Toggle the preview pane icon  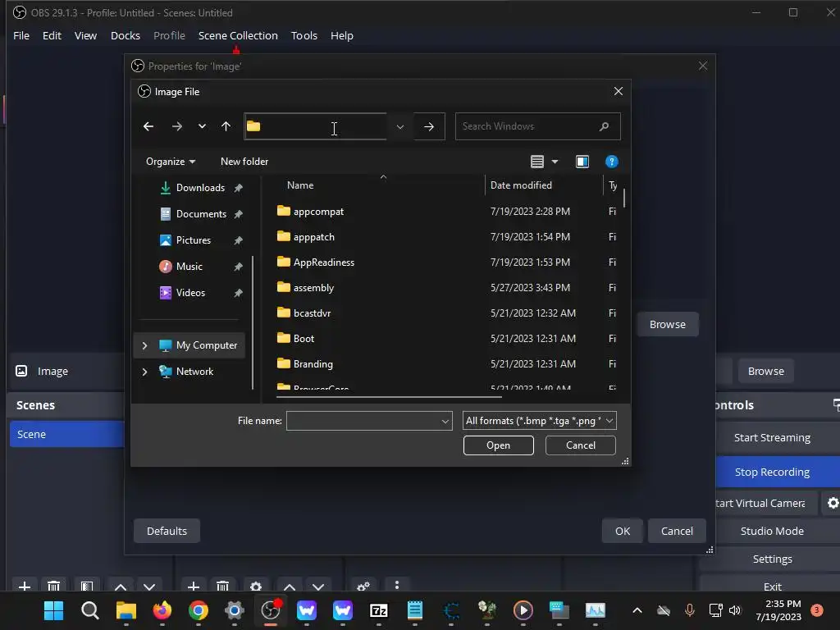(x=582, y=162)
